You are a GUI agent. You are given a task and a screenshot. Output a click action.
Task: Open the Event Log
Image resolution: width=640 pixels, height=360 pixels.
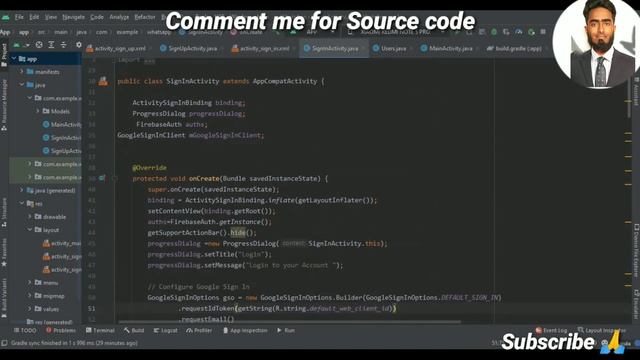(x=551, y=330)
